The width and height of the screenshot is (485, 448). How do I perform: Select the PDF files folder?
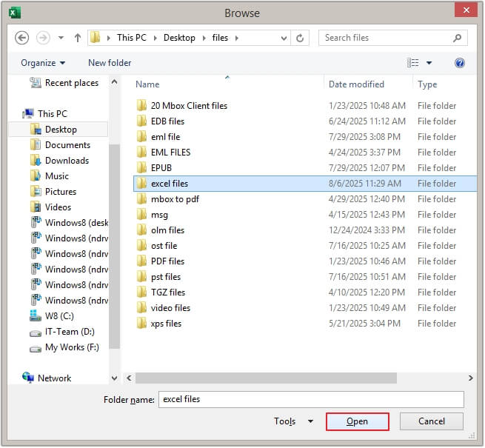click(x=167, y=261)
